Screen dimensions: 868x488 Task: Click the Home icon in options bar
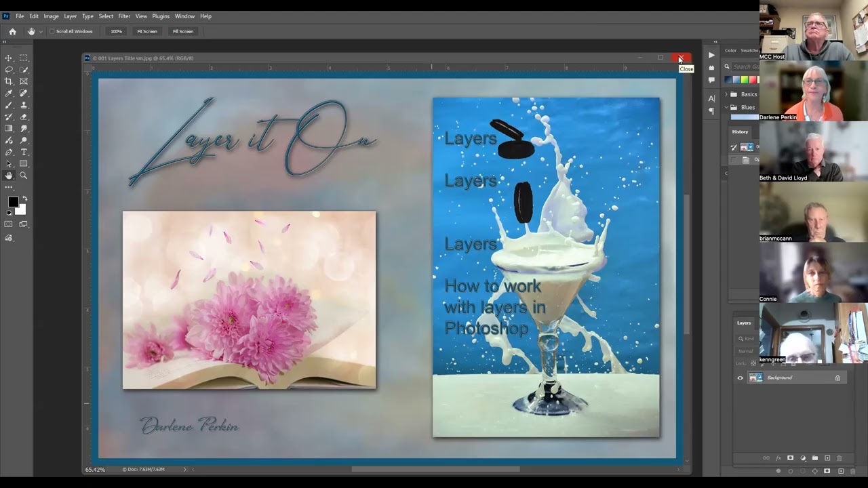click(x=12, y=31)
